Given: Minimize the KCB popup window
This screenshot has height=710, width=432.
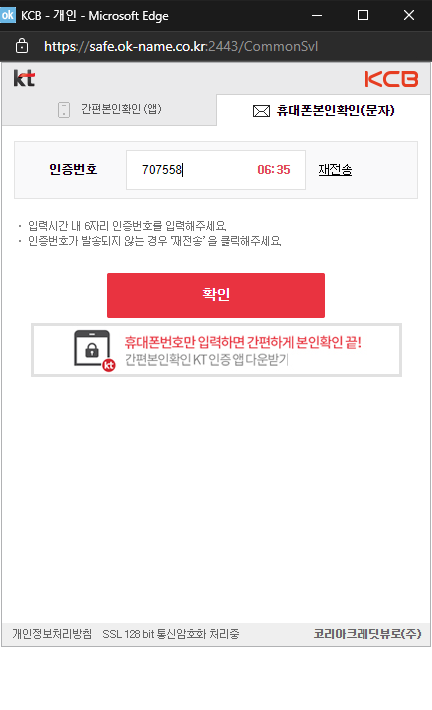Looking at the screenshot, I should click(317, 15).
